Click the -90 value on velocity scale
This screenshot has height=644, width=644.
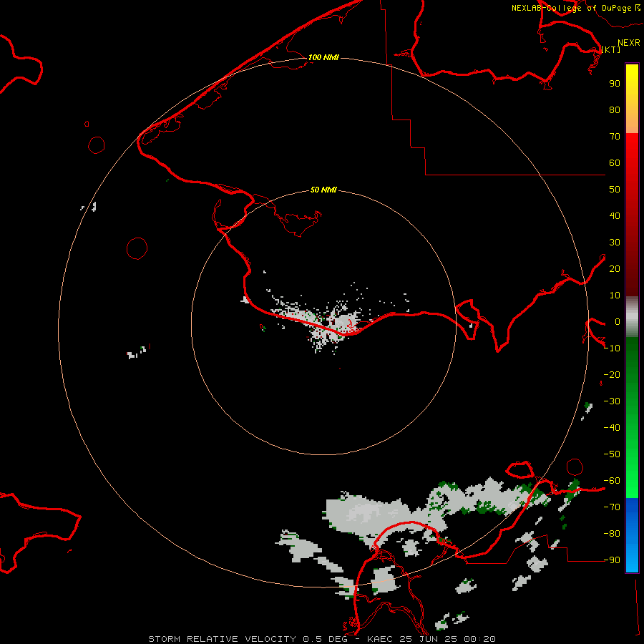(612, 560)
